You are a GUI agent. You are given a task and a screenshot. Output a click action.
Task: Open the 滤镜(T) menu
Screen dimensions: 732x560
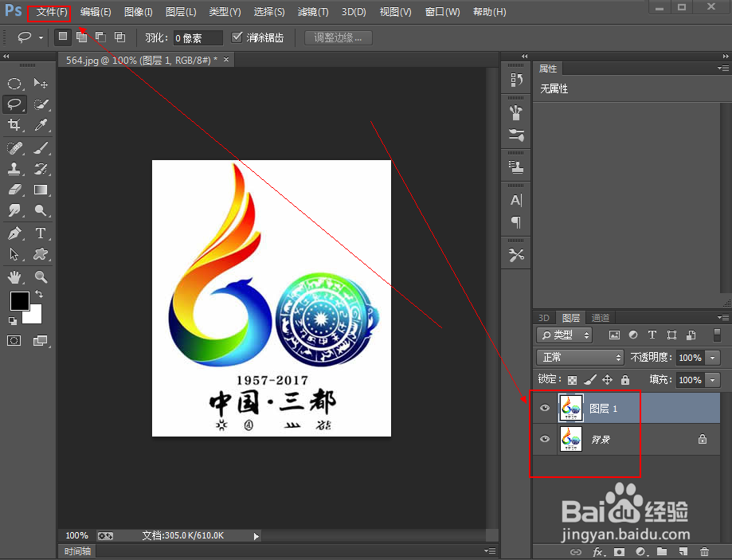click(313, 12)
